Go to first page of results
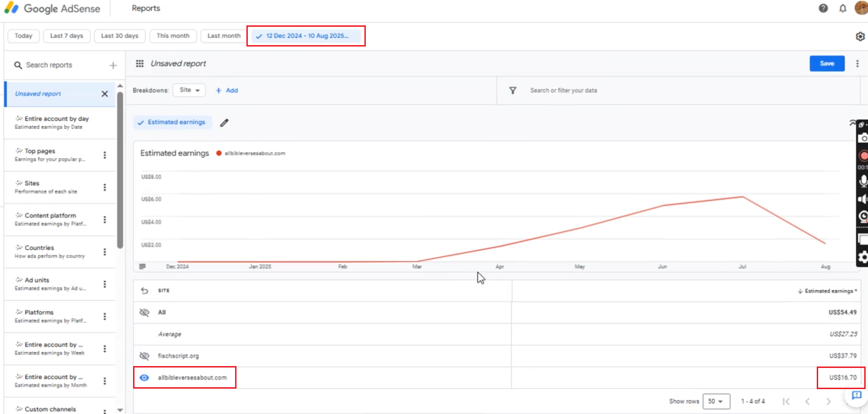 pyautogui.click(x=786, y=401)
